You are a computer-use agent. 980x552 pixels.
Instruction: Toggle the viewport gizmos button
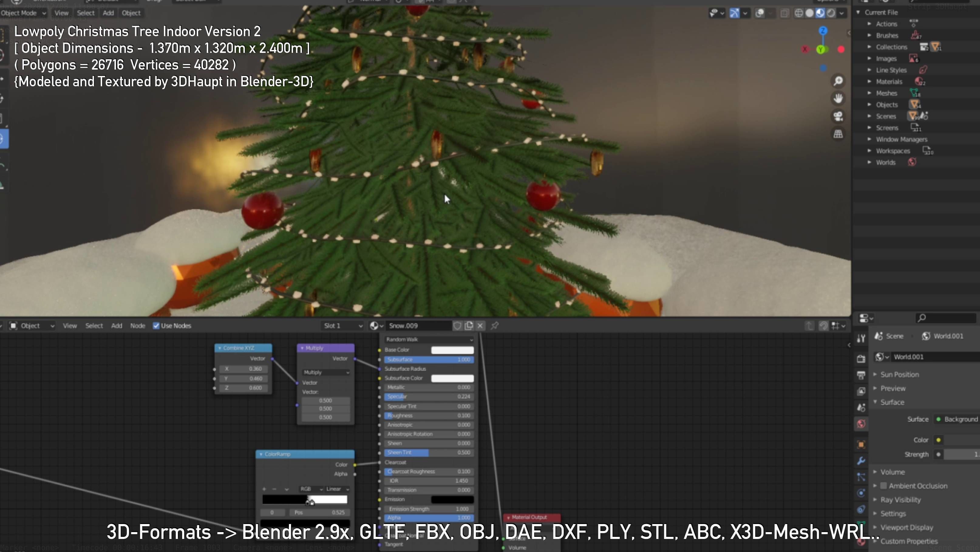735,13
